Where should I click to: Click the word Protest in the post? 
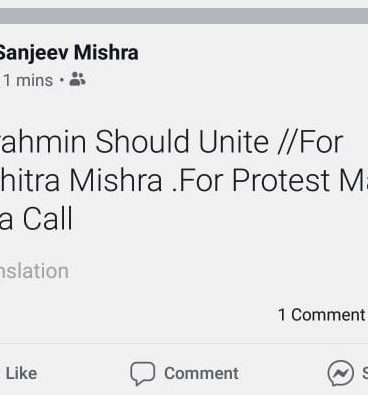click(x=281, y=180)
